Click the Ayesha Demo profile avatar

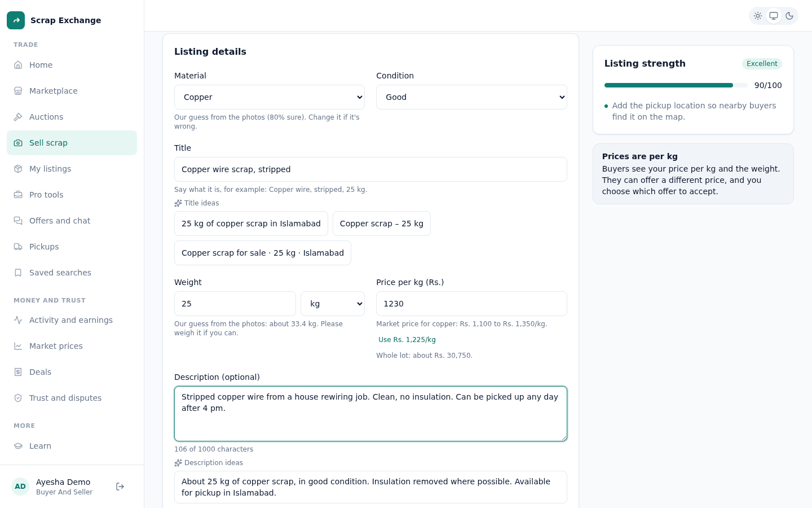(x=20, y=487)
